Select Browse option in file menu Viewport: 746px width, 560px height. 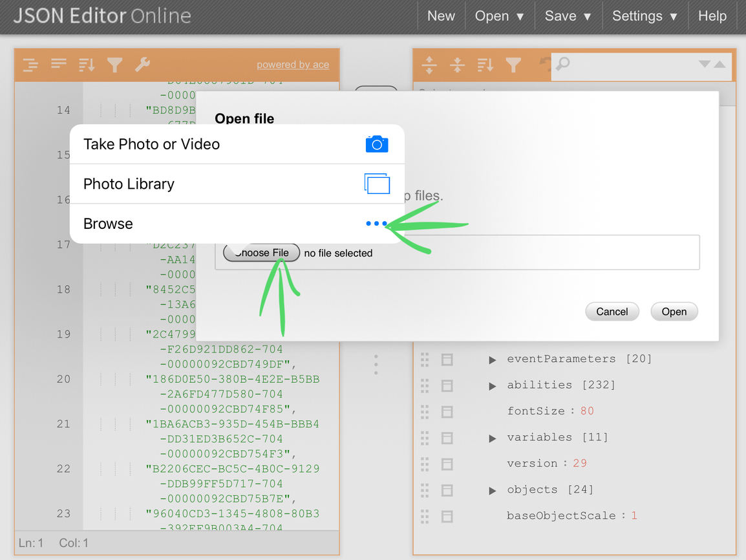coord(237,224)
